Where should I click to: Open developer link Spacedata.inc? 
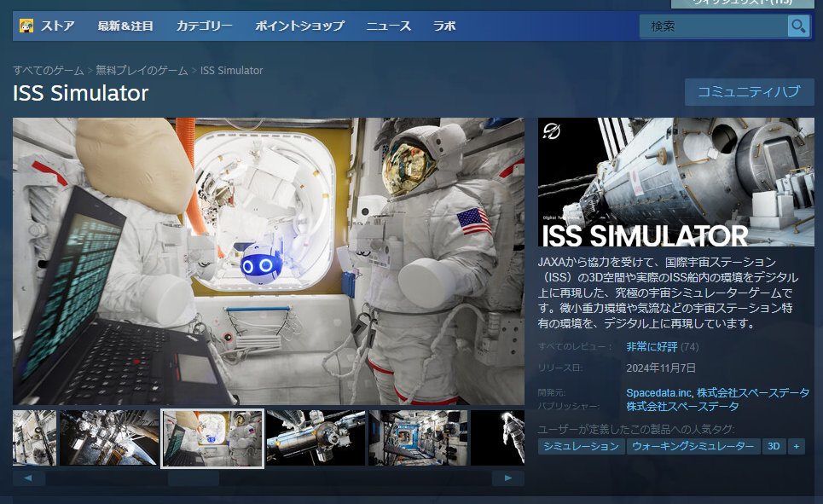tap(658, 392)
